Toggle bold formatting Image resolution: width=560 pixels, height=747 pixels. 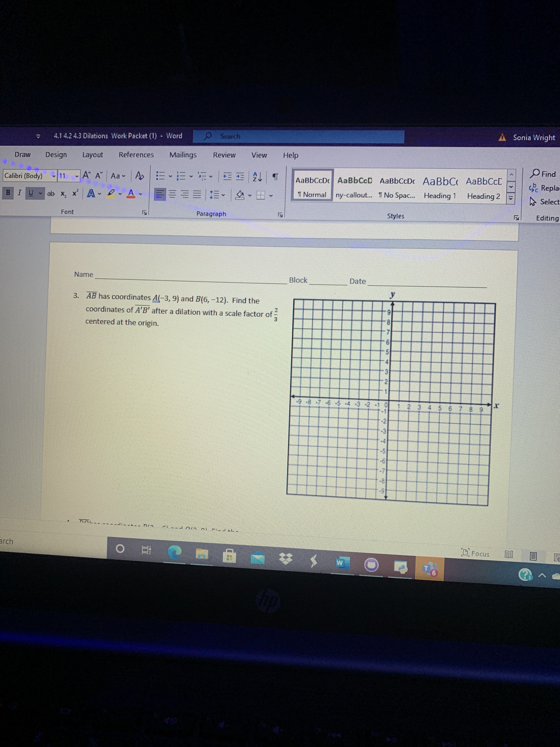8,193
